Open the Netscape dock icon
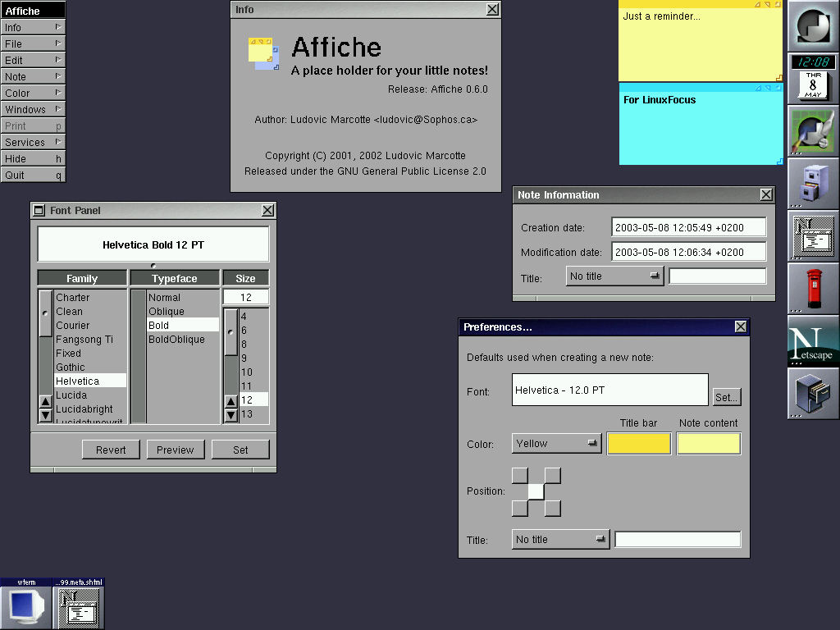 [814, 341]
